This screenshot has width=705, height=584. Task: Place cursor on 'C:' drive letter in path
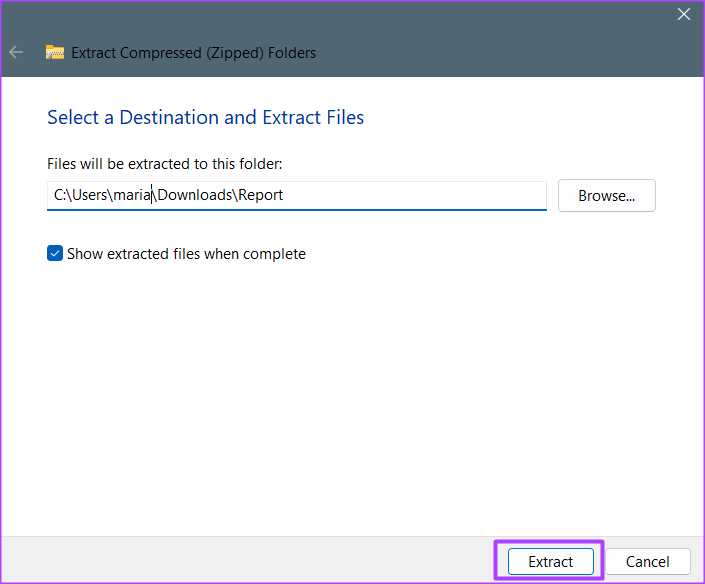(x=60, y=195)
